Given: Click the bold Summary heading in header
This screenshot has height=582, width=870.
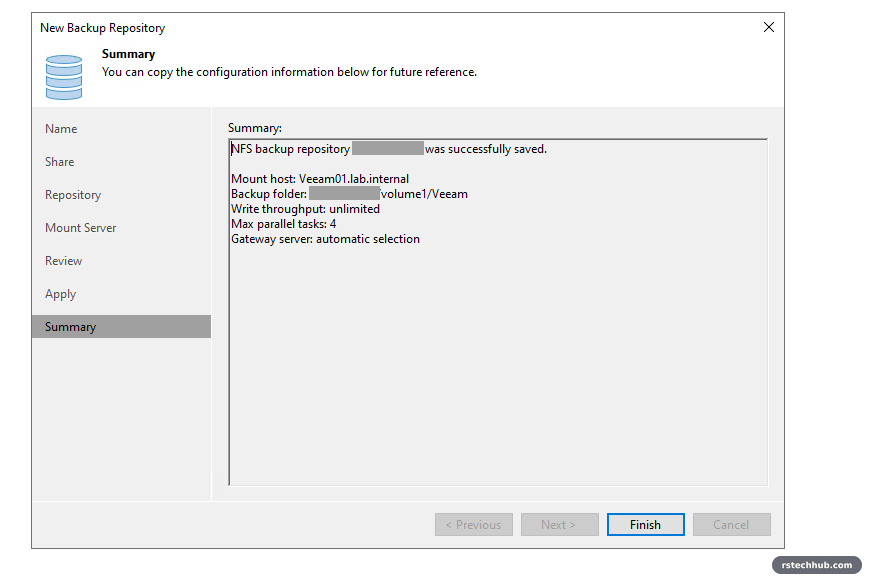Looking at the screenshot, I should tap(128, 54).
